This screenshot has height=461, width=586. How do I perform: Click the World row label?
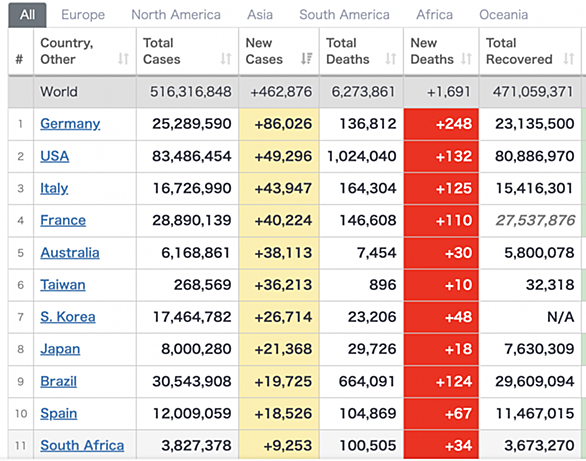point(59,92)
